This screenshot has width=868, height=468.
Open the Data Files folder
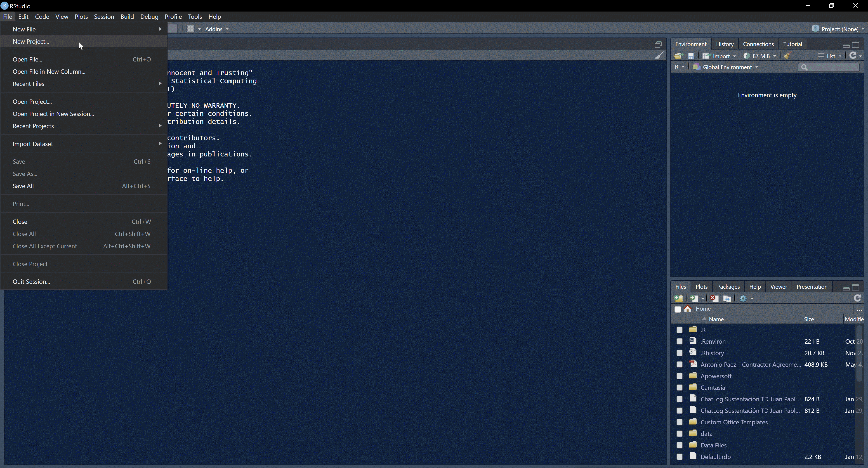point(713,445)
